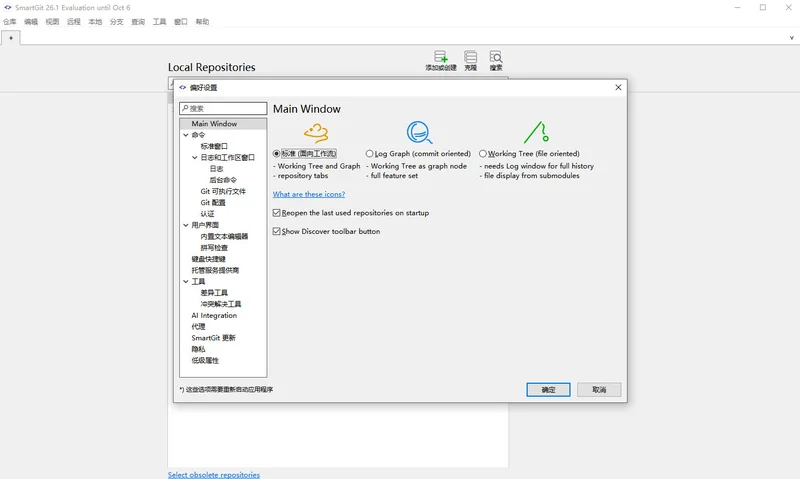Open the 工具 menu in menu bar
Screen dimensions: 800x479
pyautogui.click(x=160, y=21)
